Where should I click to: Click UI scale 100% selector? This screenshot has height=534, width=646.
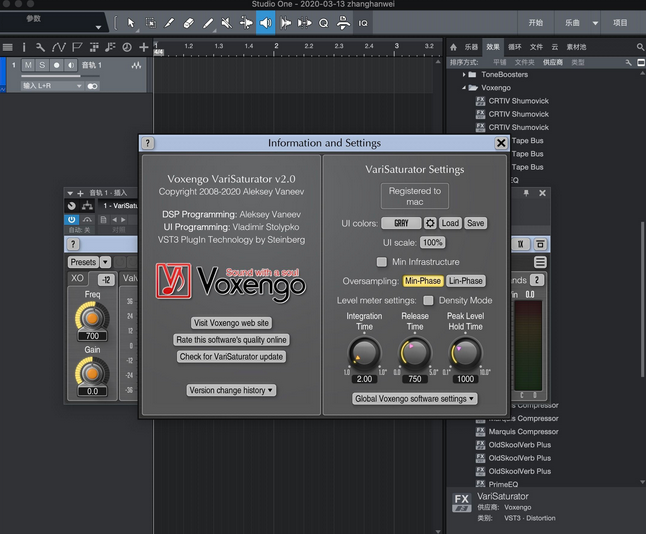coord(433,243)
